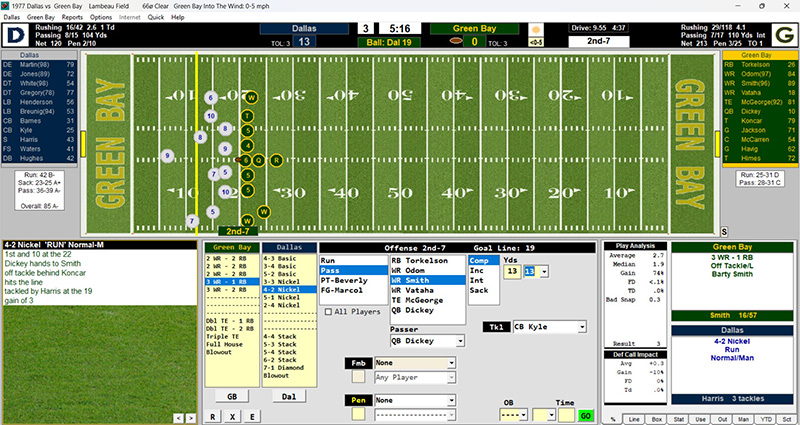The width and height of the screenshot is (800, 425).
Task: Toggle the All Players checkbox
Action: pyautogui.click(x=329, y=312)
